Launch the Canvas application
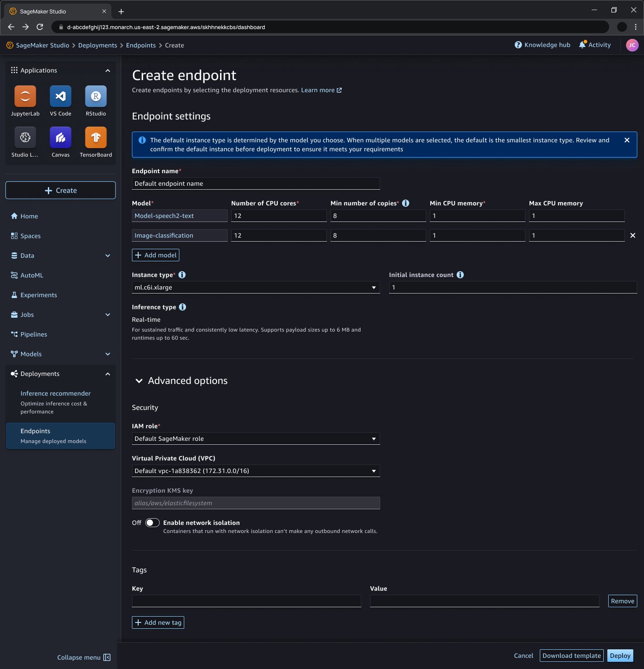This screenshot has height=669, width=644. tap(60, 137)
